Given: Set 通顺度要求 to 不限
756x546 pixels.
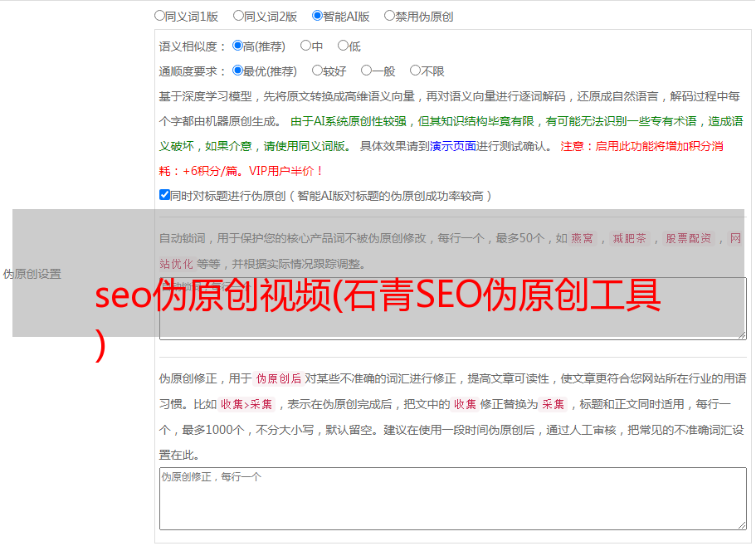Looking at the screenshot, I should click(x=415, y=71).
